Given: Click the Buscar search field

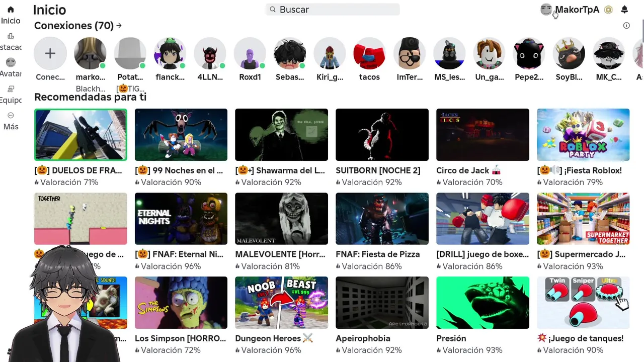Looking at the screenshot, I should pyautogui.click(x=333, y=10).
